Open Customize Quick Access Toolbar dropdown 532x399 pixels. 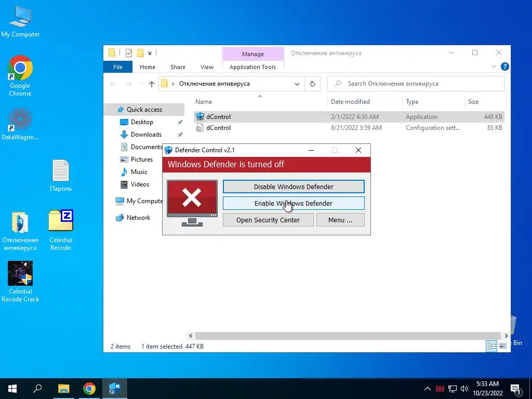tap(150, 54)
